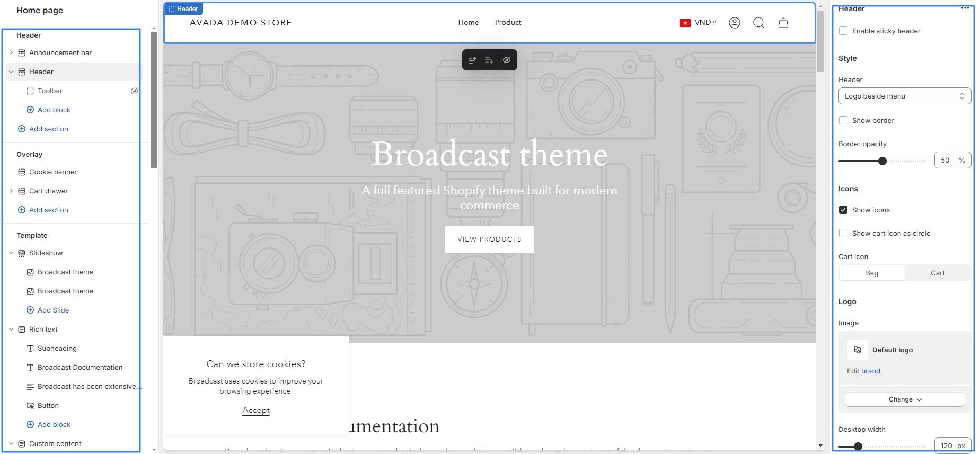Open Product in store navigation
Image resolution: width=980 pixels, height=454 pixels.
click(x=508, y=22)
